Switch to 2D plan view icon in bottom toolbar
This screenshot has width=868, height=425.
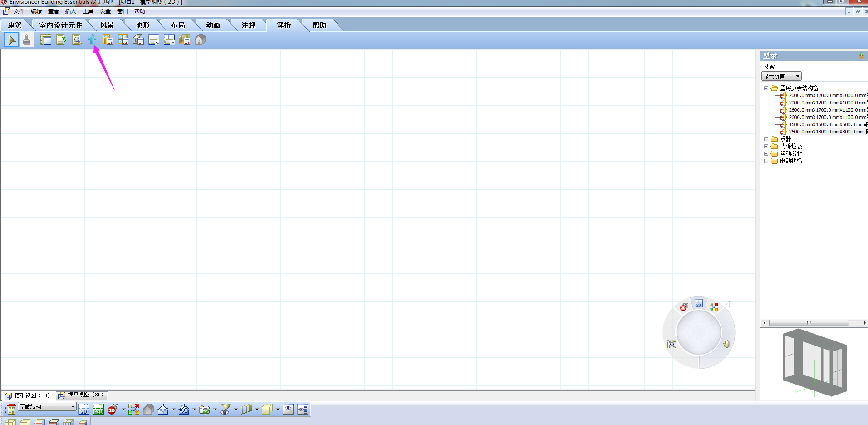point(84,410)
